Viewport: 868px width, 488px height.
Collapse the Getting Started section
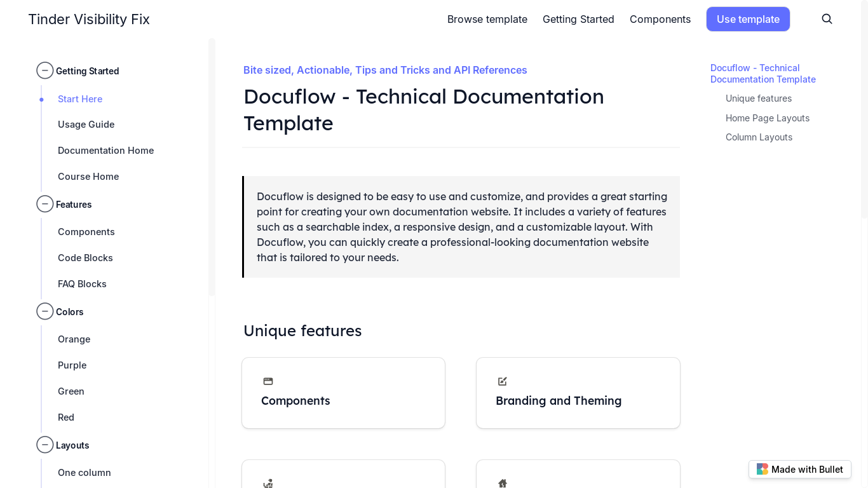(45, 71)
